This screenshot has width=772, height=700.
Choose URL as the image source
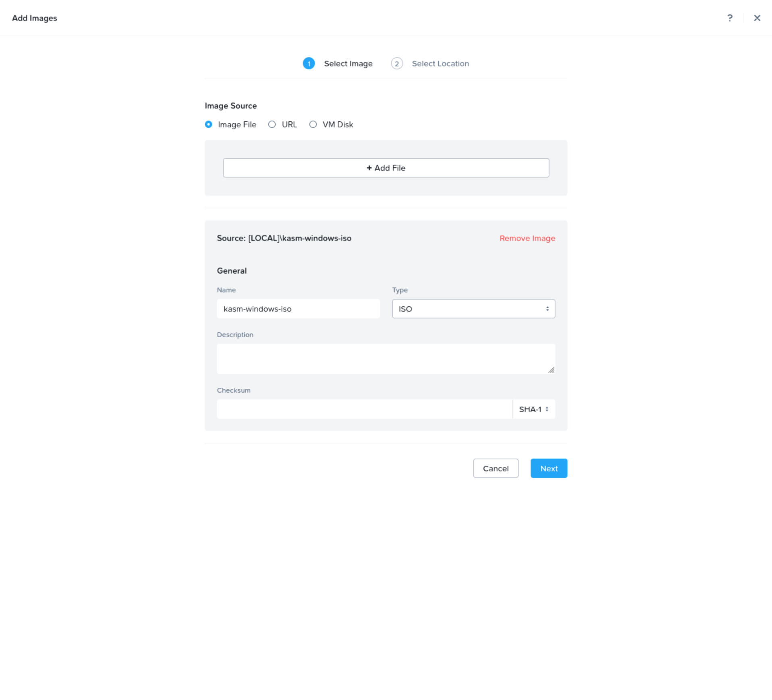pyautogui.click(x=272, y=124)
